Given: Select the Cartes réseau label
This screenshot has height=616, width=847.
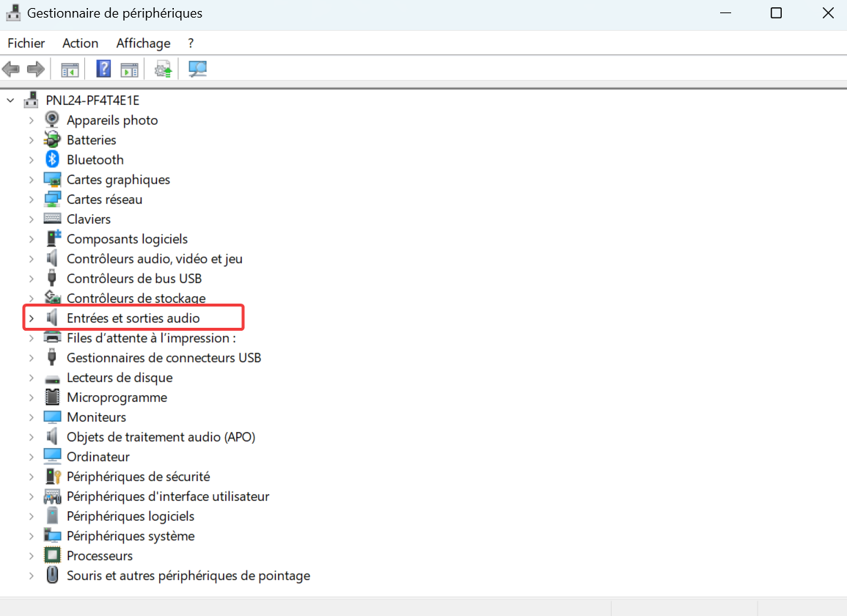Looking at the screenshot, I should 105,199.
